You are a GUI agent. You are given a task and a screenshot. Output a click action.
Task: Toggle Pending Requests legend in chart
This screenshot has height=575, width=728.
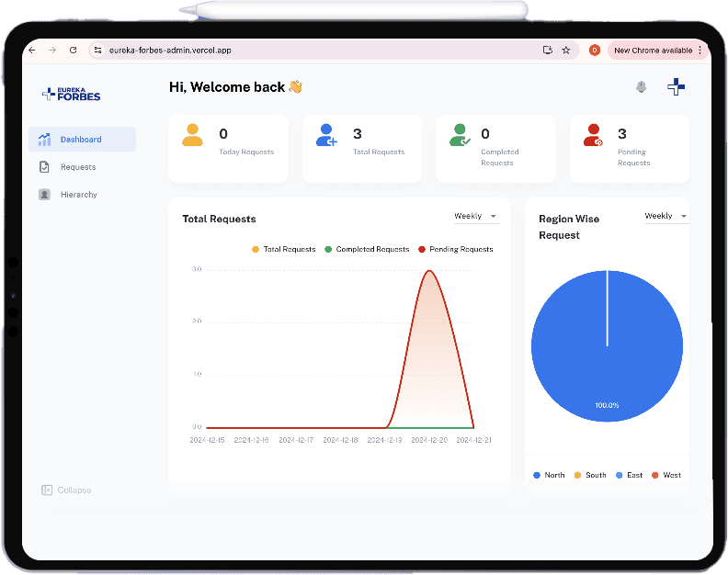tap(455, 249)
